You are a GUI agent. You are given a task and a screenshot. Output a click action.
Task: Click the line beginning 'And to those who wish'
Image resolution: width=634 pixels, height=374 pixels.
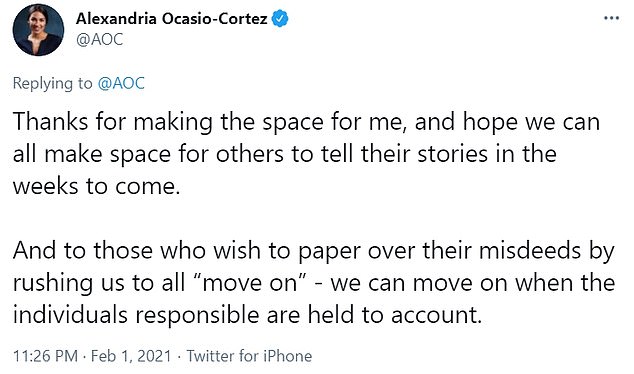tap(313, 251)
